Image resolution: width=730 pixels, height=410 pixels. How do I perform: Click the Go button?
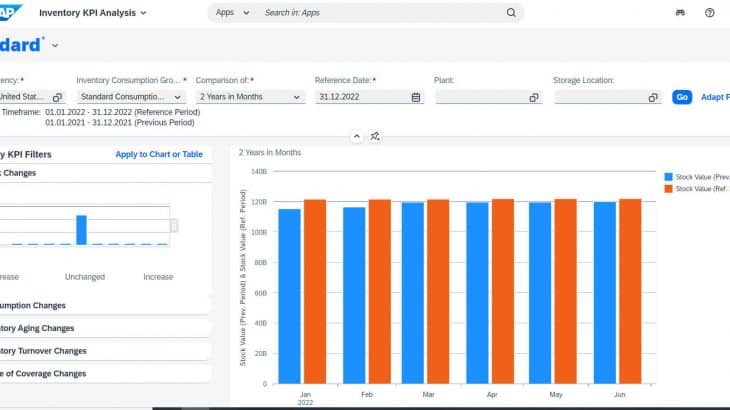tap(682, 97)
